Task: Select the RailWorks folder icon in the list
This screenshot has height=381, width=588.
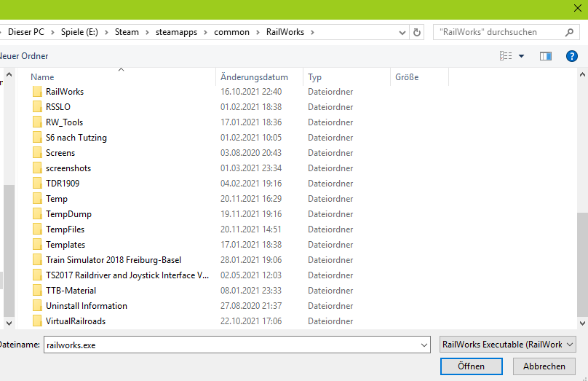Action: click(x=37, y=92)
